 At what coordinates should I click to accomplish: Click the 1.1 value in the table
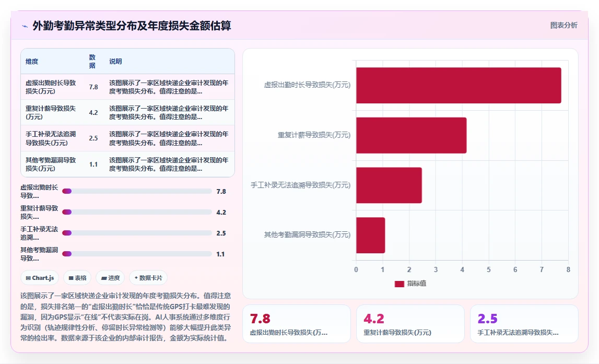[93, 164]
